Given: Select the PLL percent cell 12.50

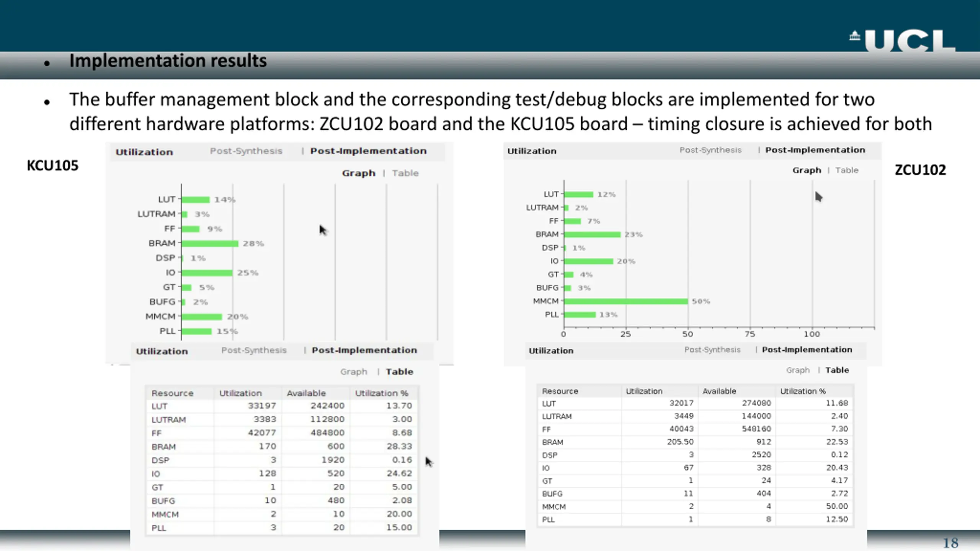Looking at the screenshot, I should pos(837,520).
